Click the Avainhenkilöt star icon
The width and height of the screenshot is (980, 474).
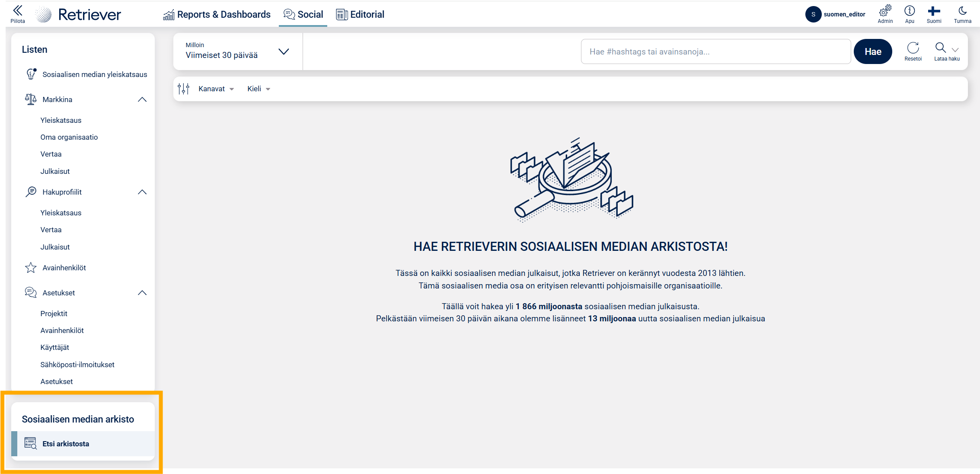click(31, 268)
